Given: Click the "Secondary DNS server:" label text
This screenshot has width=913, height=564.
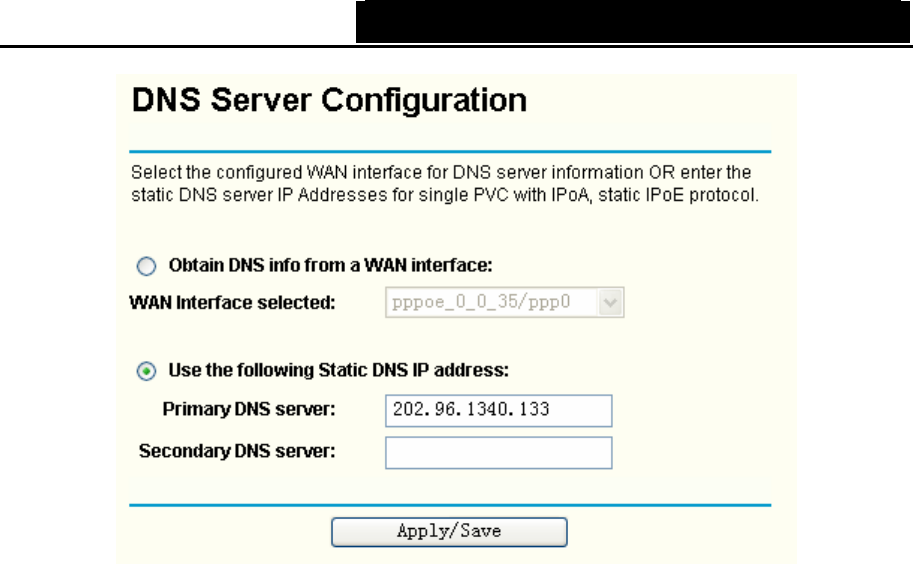Looking at the screenshot, I should coord(237,451).
